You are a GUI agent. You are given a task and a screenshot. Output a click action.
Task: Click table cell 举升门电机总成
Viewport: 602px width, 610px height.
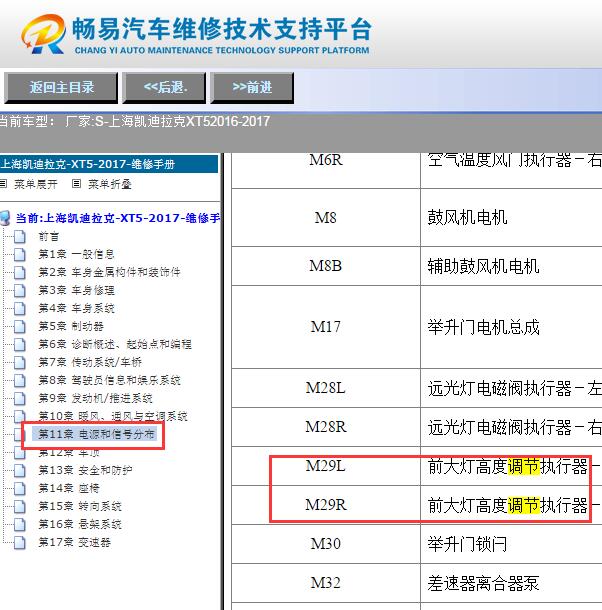(511, 327)
